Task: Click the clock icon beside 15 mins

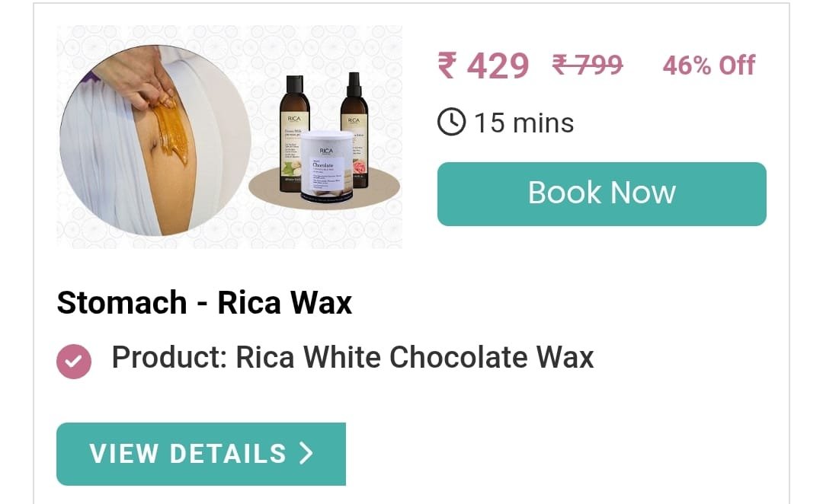Action: click(451, 123)
